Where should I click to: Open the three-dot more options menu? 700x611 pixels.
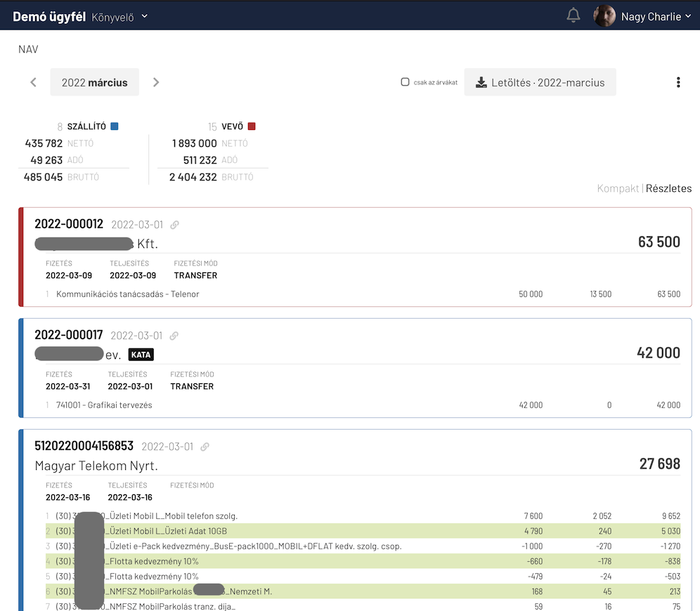tap(678, 82)
